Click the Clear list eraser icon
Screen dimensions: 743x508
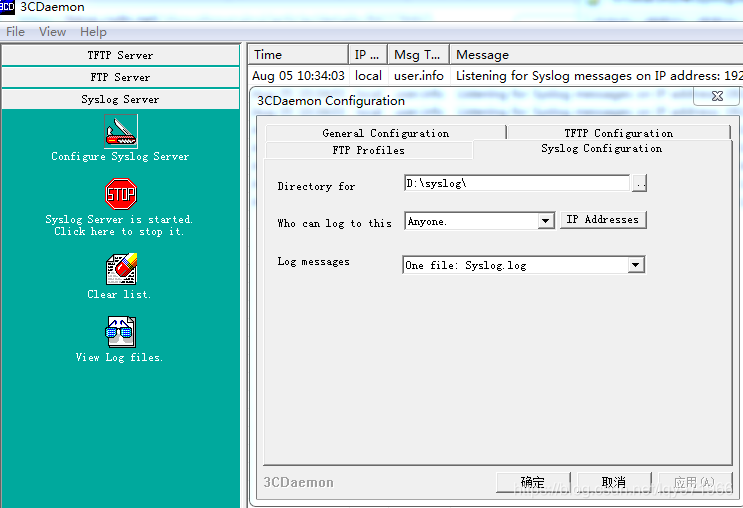pyautogui.click(x=121, y=269)
